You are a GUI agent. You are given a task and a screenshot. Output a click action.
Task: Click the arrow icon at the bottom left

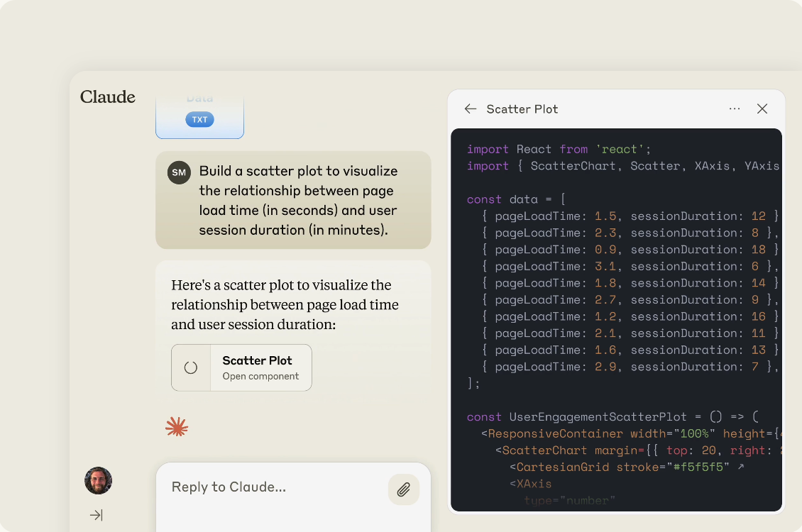pyautogui.click(x=96, y=515)
